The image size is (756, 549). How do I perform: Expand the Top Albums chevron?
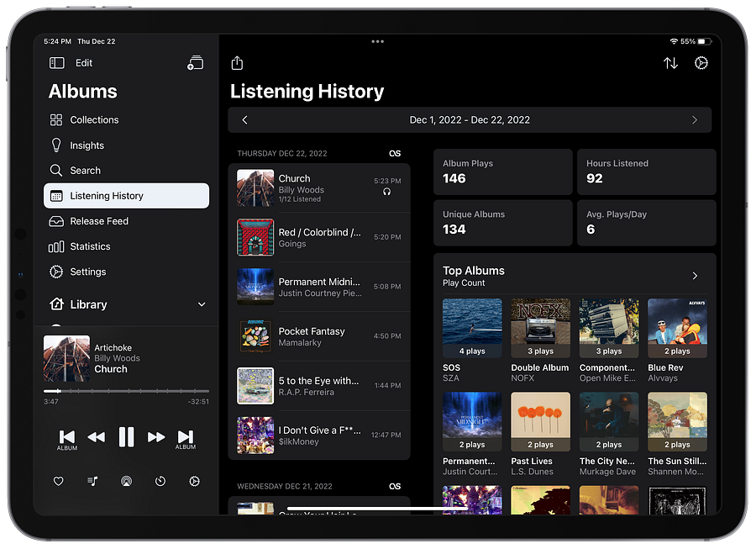[695, 276]
